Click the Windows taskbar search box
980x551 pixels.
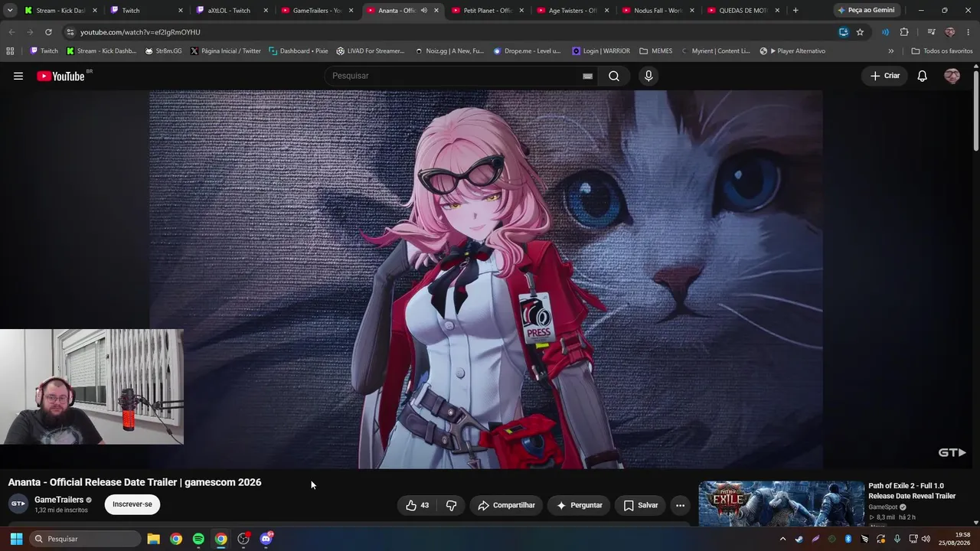87,539
